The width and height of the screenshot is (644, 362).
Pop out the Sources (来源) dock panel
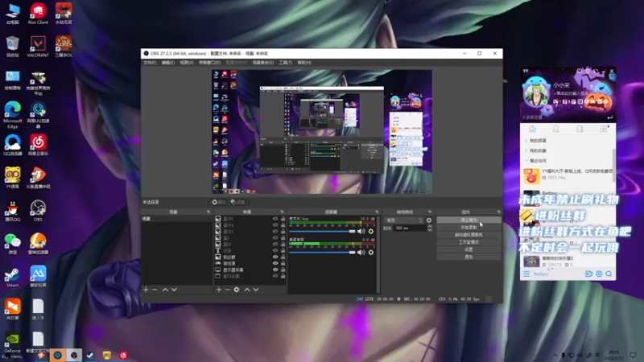click(282, 212)
